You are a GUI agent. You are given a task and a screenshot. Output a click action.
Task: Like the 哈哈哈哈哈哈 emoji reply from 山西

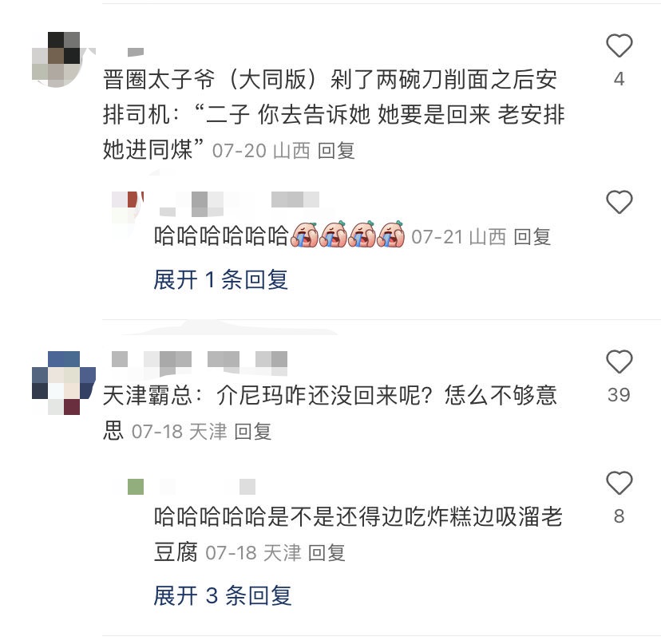[619, 202]
